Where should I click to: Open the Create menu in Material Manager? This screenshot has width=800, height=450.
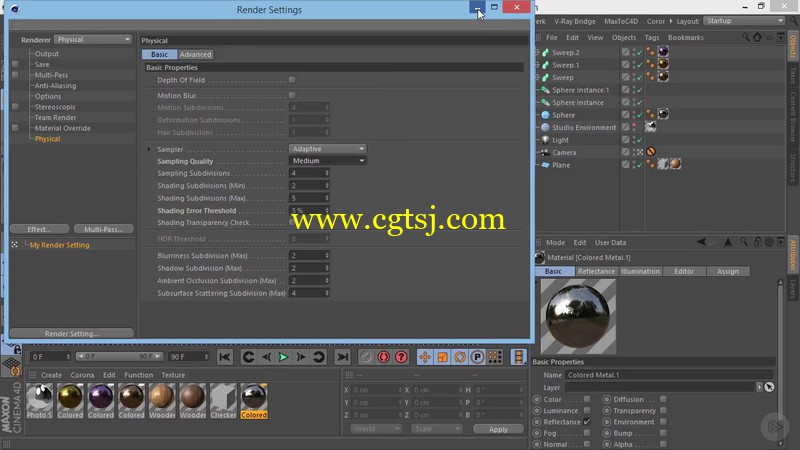coord(52,374)
